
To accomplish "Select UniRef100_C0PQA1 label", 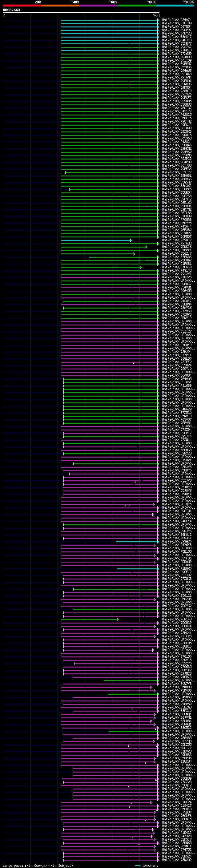I will [x=176, y=81].
